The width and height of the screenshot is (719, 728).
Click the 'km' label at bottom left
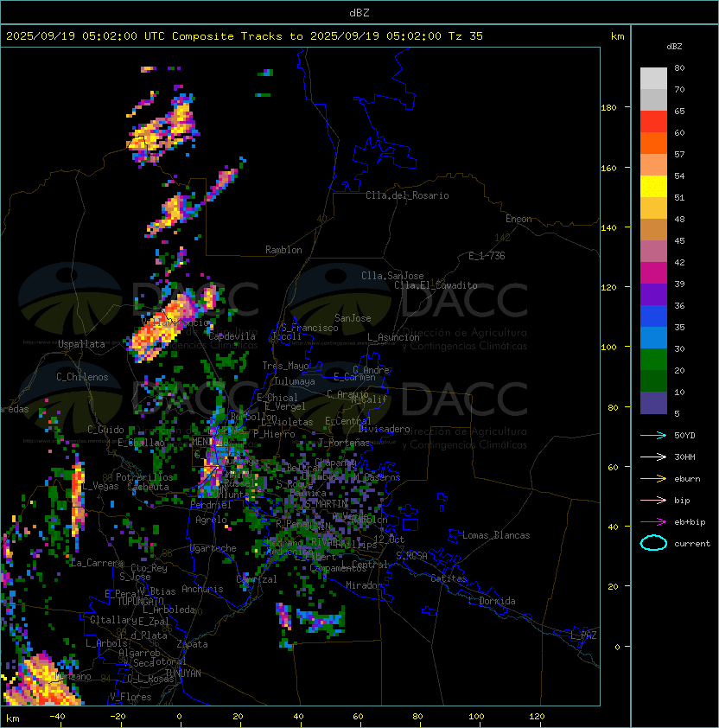(13, 718)
